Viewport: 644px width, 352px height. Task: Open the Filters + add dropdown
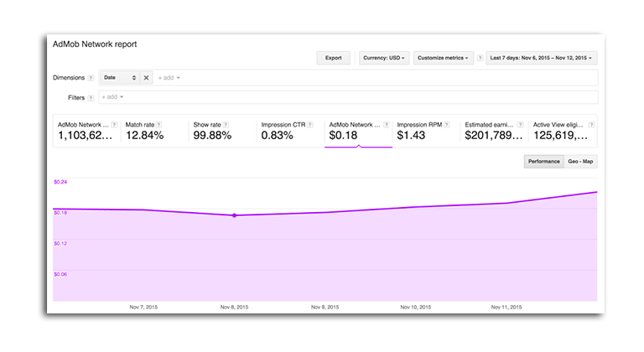(x=112, y=97)
